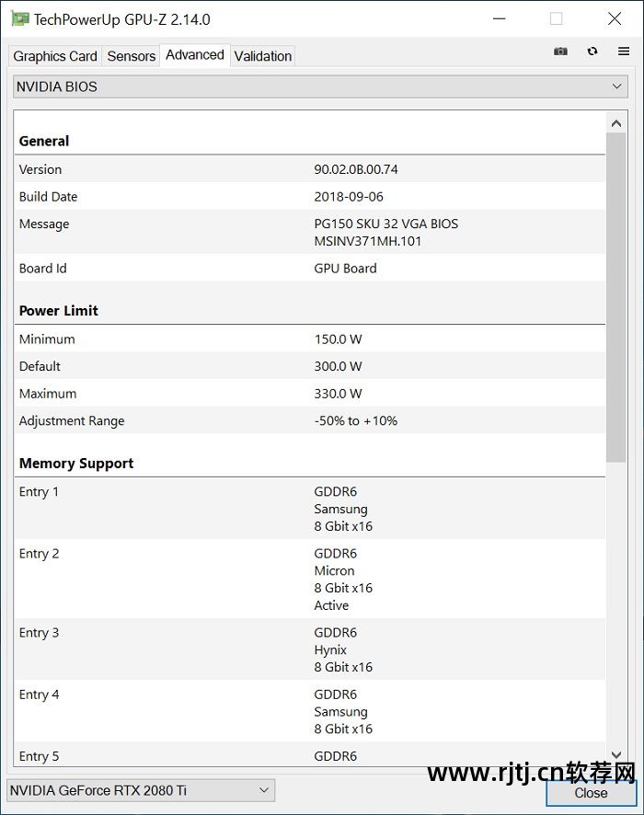644x815 pixels.
Task: Click the scrollbar down arrow
Action: (616, 754)
